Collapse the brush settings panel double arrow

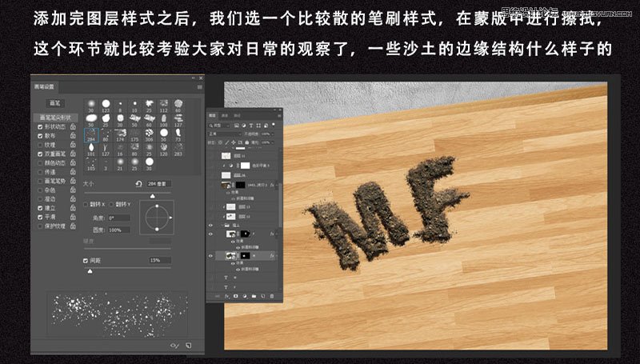pos(194,78)
